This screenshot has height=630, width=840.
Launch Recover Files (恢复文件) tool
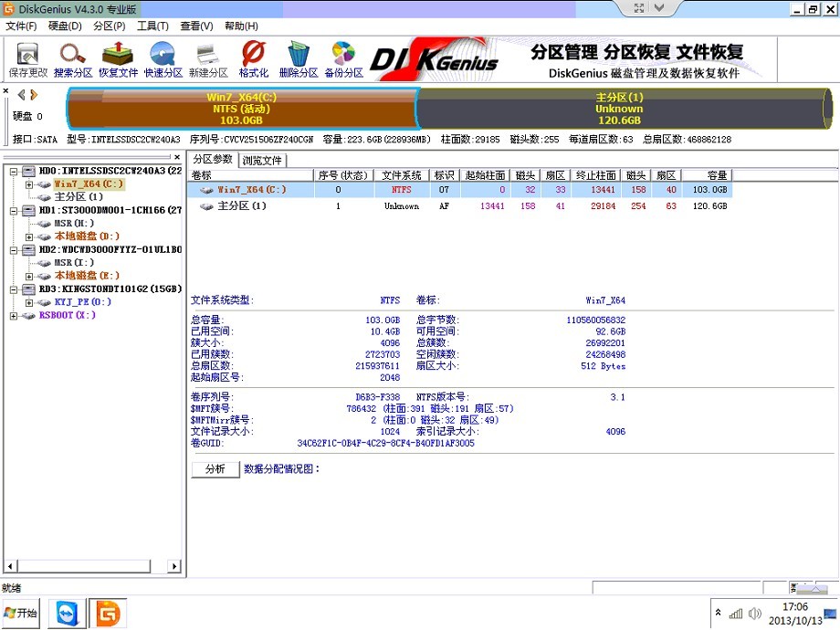118,60
